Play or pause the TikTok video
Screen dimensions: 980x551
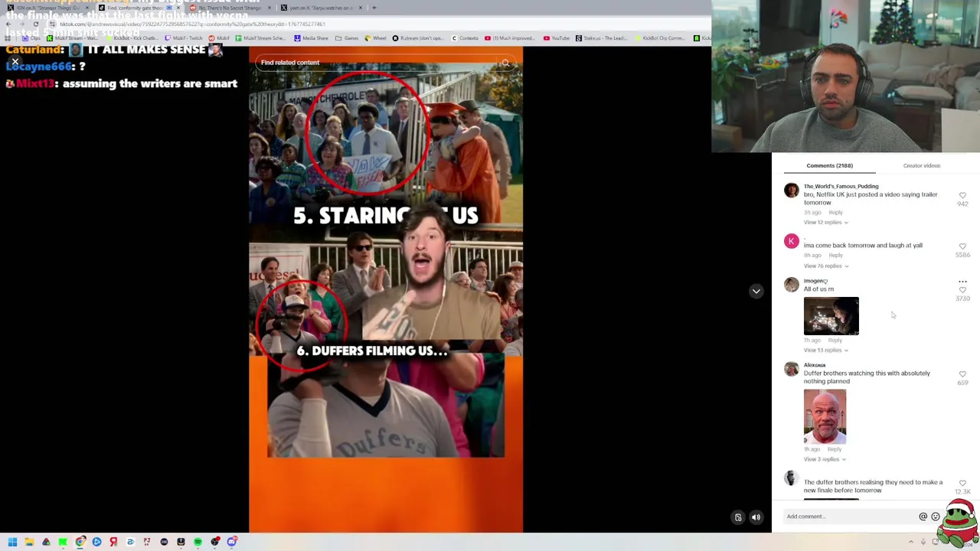pyautogui.click(x=386, y=289)
